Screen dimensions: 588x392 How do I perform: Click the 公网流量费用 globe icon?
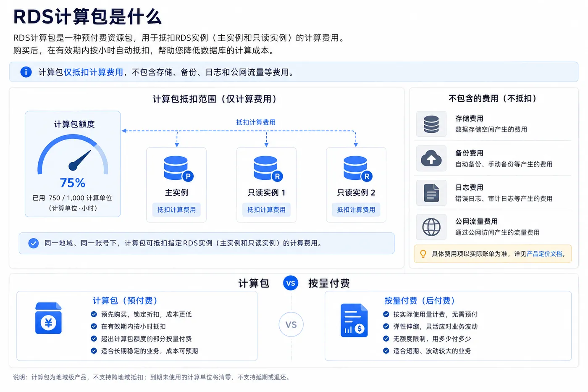(431, 227)
